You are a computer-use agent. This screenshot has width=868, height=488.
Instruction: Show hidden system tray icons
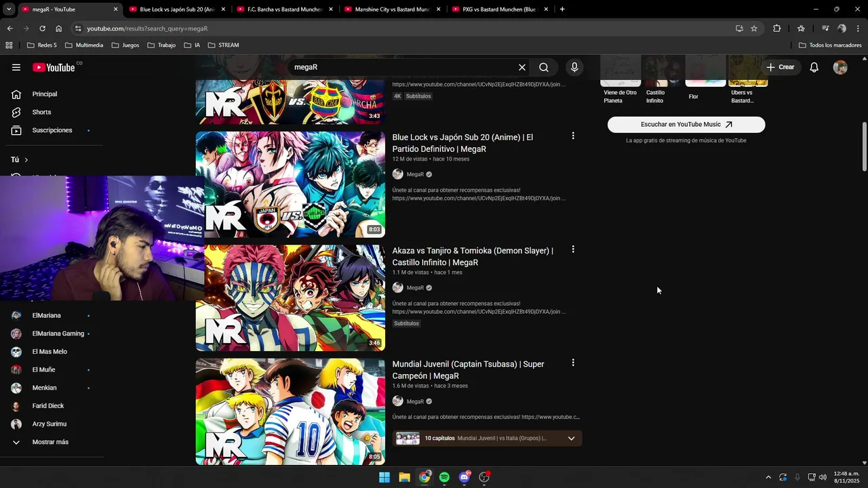point(768,477)
